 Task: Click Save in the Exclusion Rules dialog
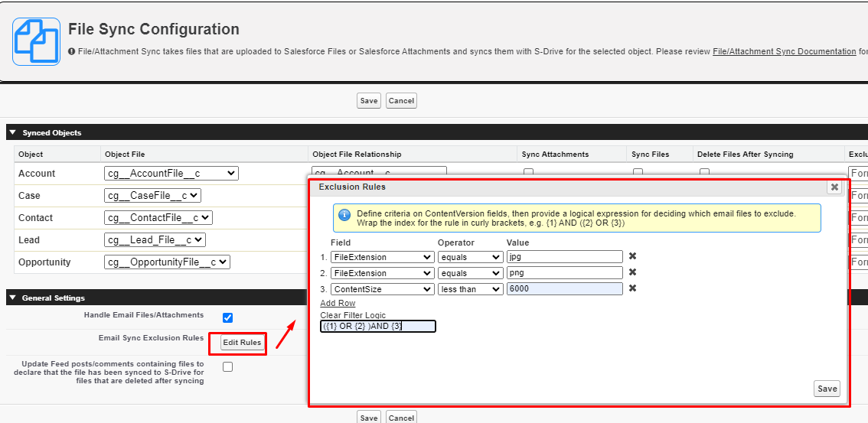(x=827, y=389)
